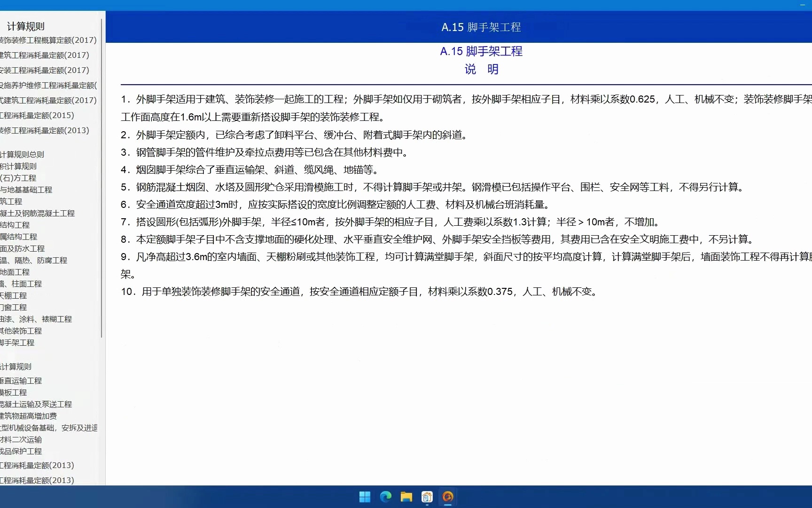Select 工程消耗量定额(2015) entry
Screen dimensions: 812x508
(37, 116)
